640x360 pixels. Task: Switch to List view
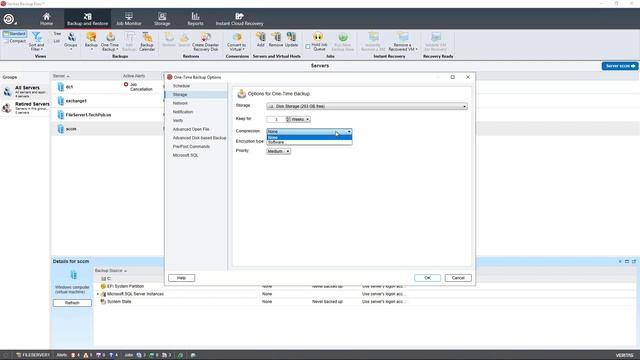pos(56,41)
